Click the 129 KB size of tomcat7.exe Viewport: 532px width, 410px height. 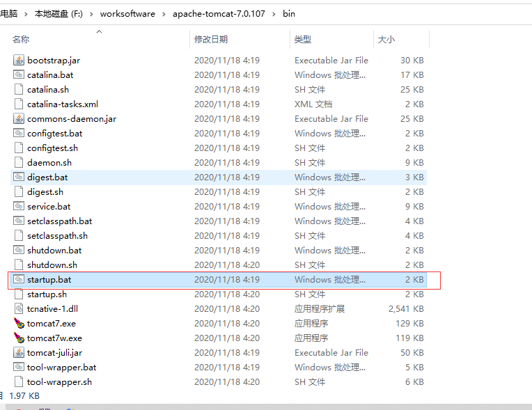pos(409,324)
